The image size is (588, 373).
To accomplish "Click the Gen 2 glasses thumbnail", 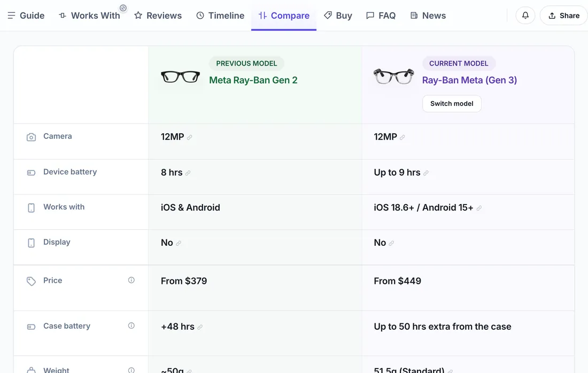I will (x=180, y=77).
